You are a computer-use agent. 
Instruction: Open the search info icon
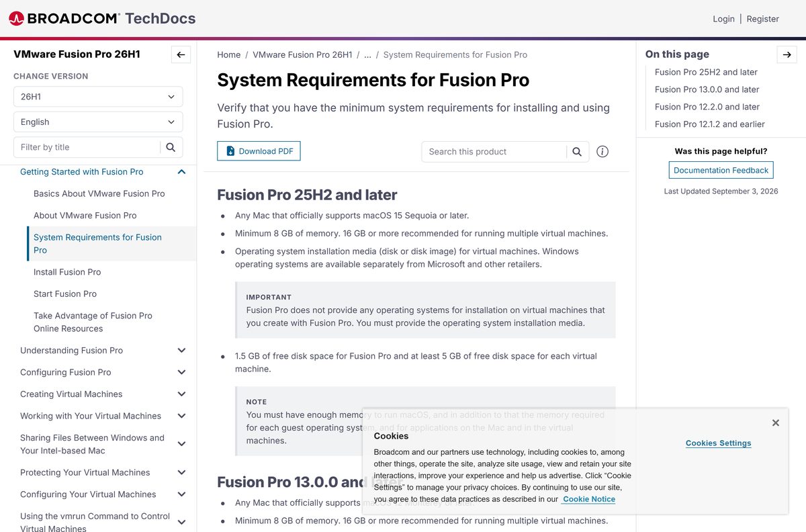pos(602,152)
